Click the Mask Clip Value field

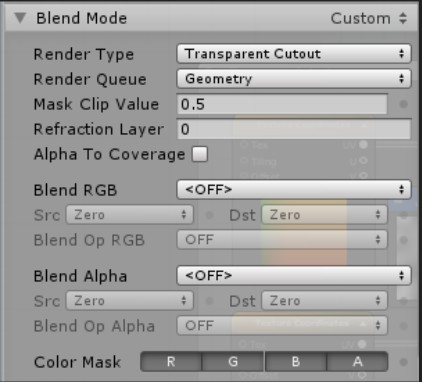tap(282, 104)
